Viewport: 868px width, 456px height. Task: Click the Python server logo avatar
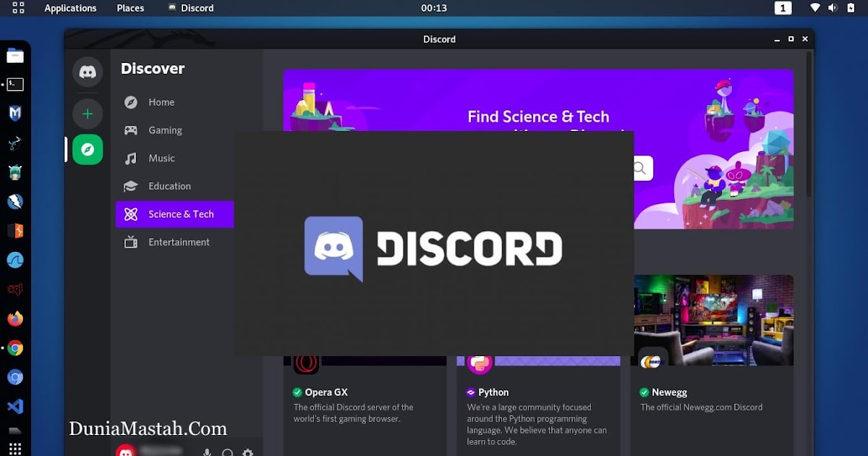pos(480,364)
